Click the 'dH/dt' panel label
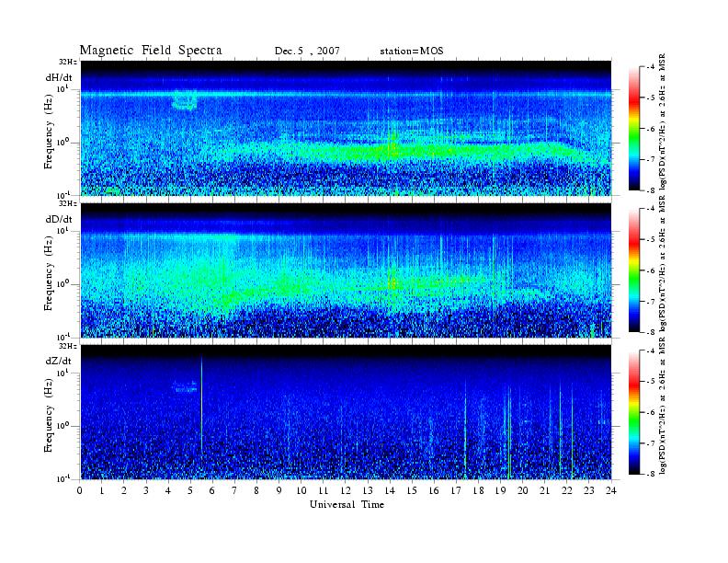The image size is (728, 563). 59,77
